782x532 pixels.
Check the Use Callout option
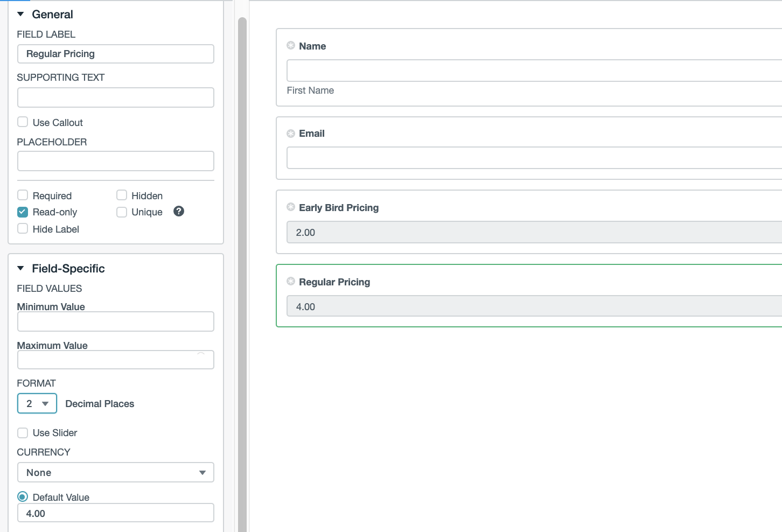pyautogui.click(x=23, y=122)
